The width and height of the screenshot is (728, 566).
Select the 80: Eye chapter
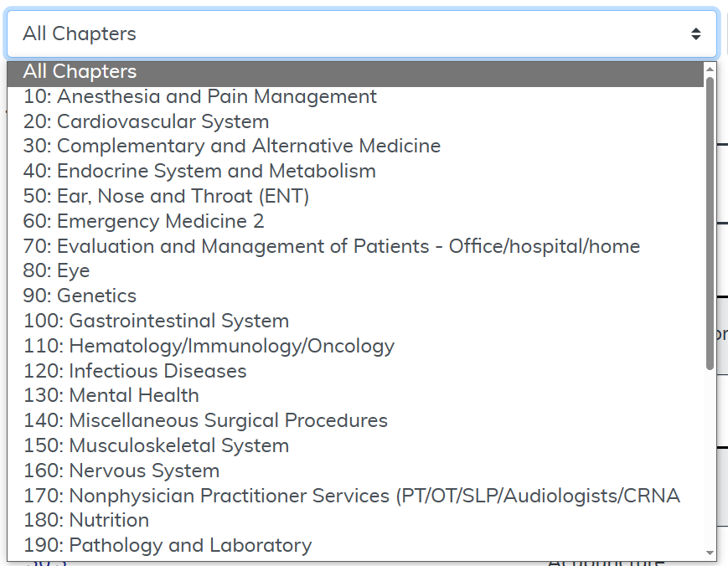pyautogui.click(x=56, y=271)
